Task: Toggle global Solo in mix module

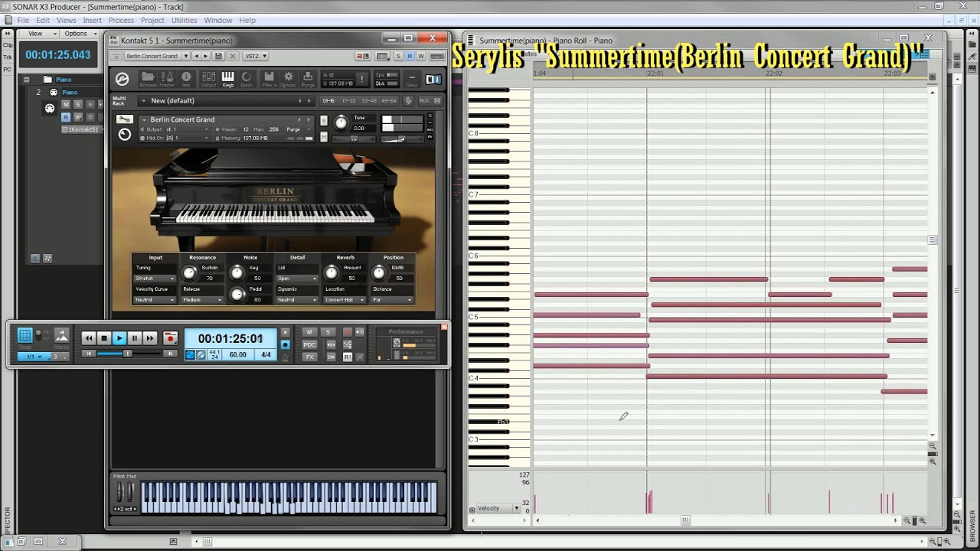Action: 328,332
